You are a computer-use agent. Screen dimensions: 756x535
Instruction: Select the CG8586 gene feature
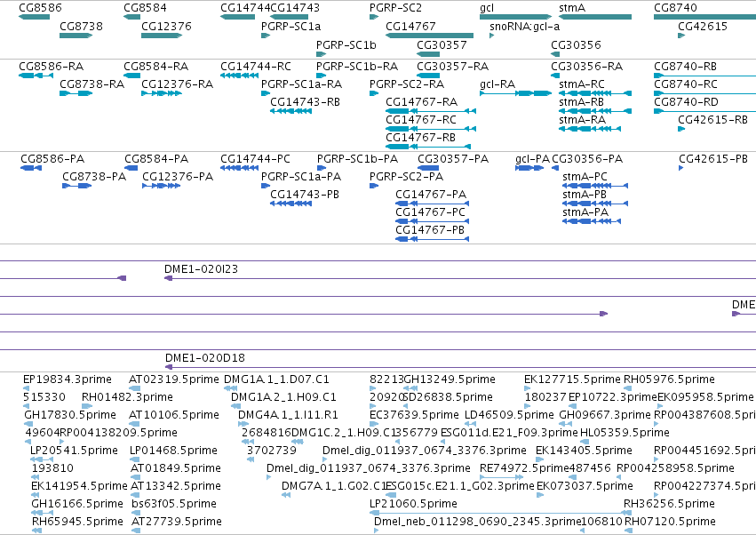coord(34,17)
